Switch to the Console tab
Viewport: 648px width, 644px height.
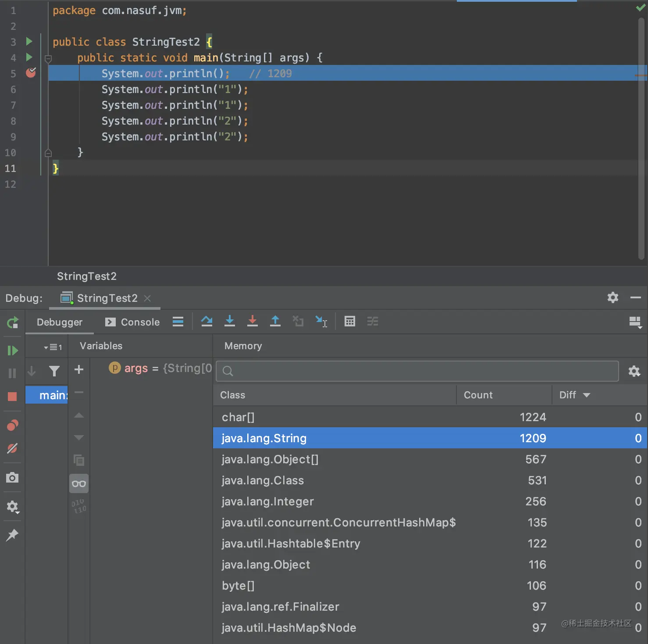click(x=132, y=322)
